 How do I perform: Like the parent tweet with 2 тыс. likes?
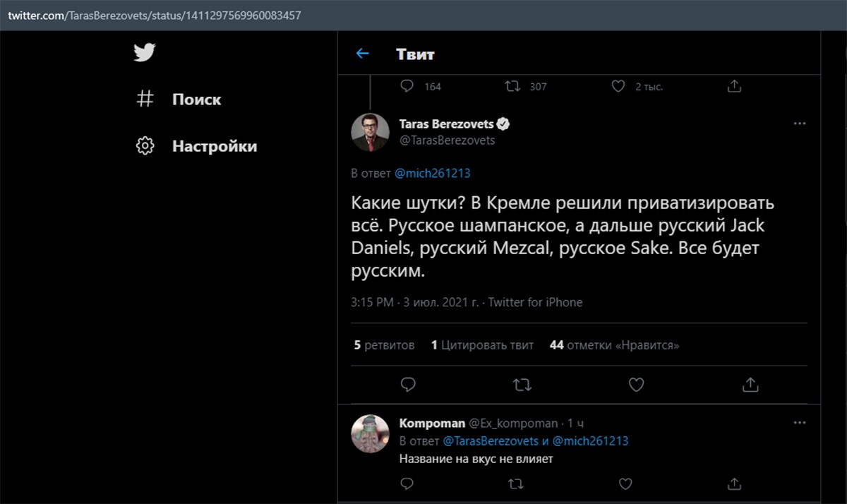[x=618, y=86]
